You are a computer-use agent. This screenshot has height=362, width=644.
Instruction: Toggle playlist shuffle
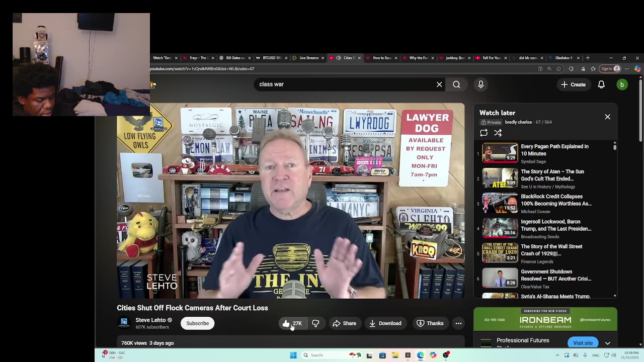pos(498,133)
